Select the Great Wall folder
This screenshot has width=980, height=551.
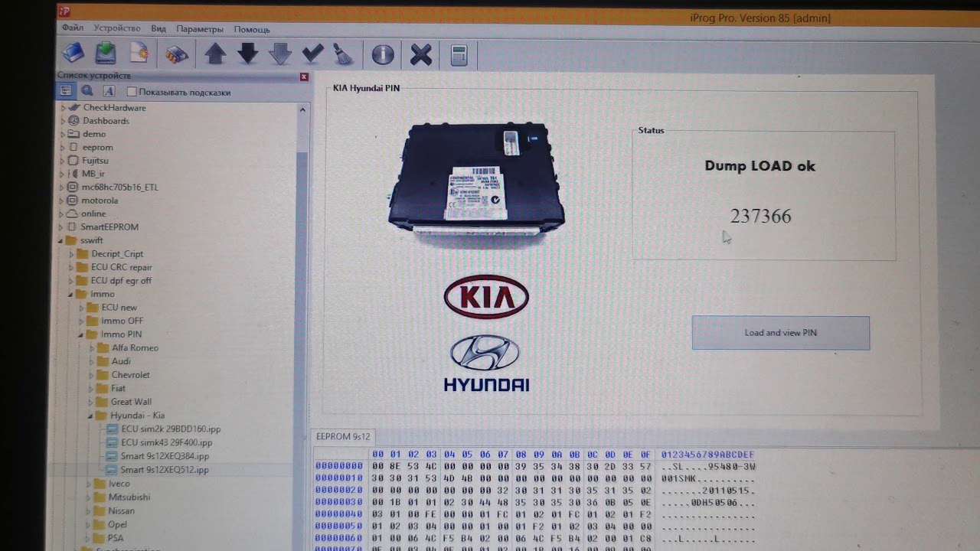click(131, 402)
